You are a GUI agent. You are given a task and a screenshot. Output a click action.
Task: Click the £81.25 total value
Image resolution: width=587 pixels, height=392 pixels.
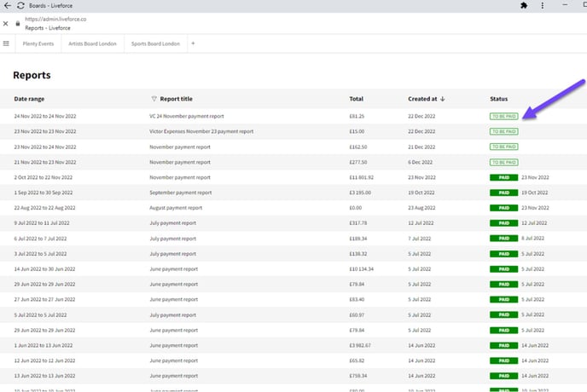point(357,117)
